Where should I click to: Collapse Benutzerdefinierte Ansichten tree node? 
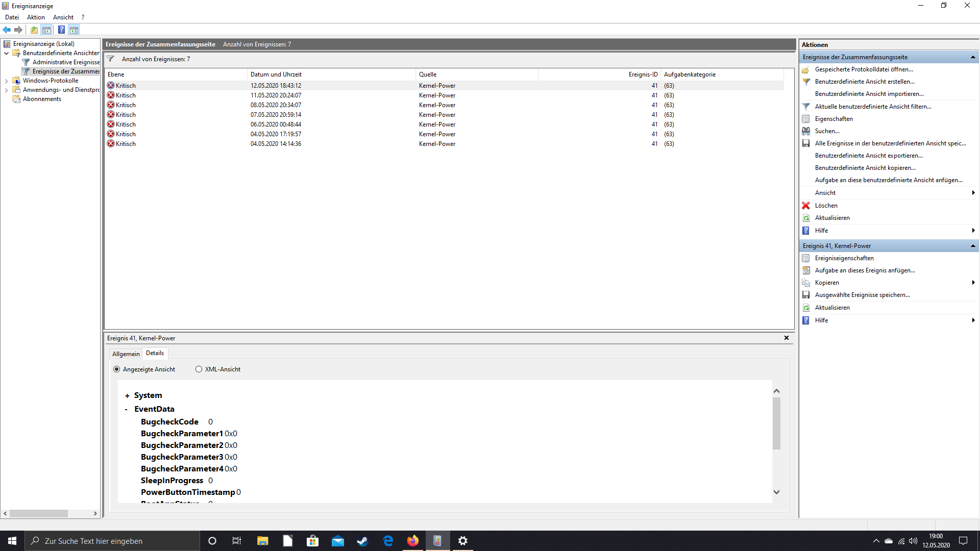6,53
